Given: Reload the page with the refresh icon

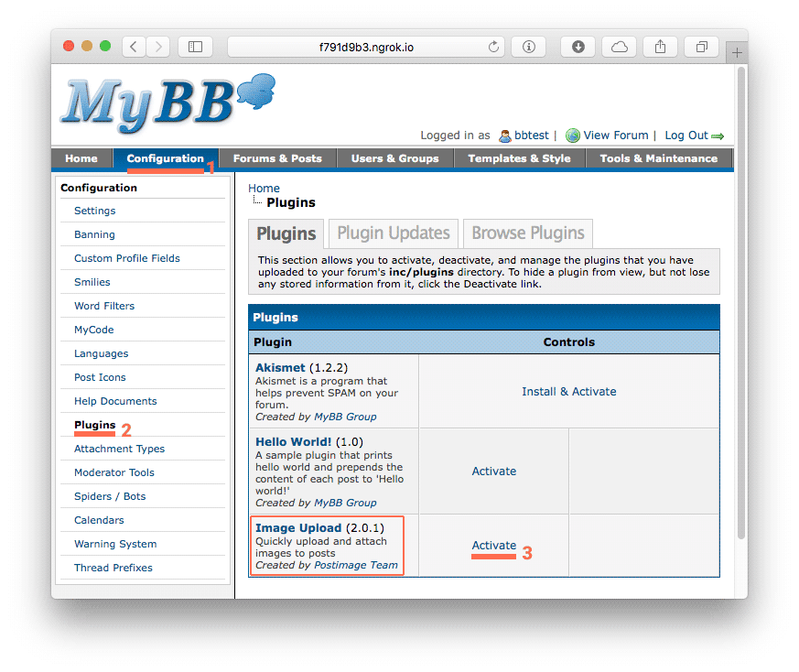Looking at the screenshot, I should tap(492, 45).
